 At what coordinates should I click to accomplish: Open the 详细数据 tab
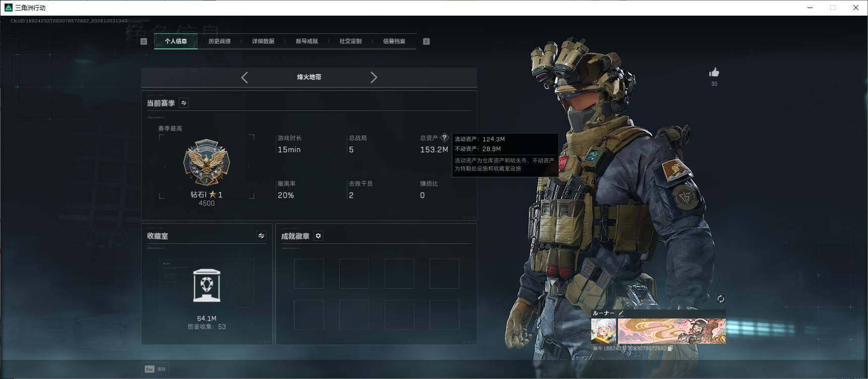click(263, 41)
